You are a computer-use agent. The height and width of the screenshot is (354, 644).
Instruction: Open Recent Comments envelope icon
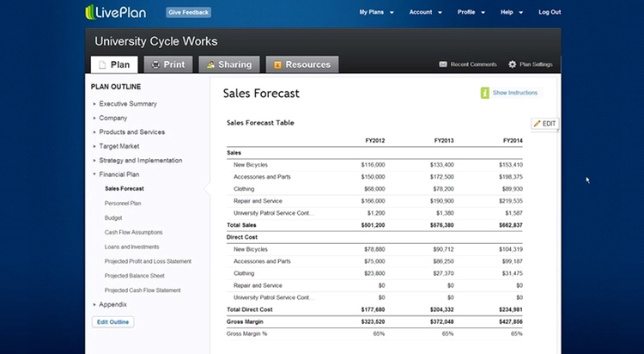click(443, 64)
